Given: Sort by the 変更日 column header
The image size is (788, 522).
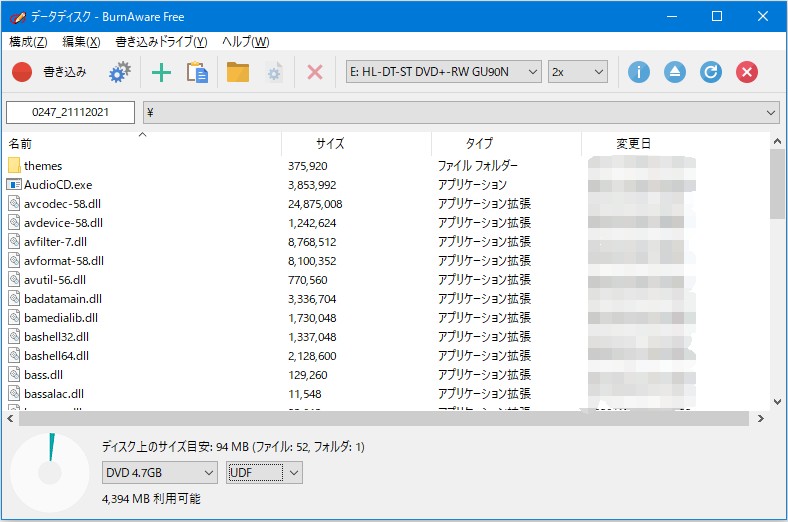Looking at the screenshot, I should 633,144.
